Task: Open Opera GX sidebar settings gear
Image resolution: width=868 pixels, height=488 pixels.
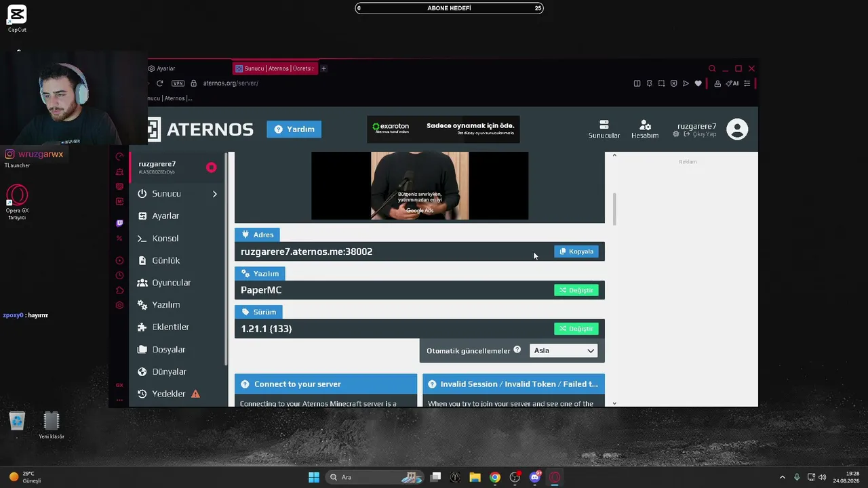Action: tap(119, 305)
